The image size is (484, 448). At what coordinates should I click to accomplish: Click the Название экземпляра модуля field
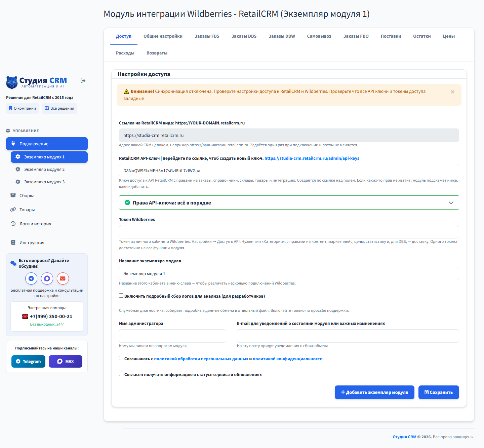coord(289,273)
